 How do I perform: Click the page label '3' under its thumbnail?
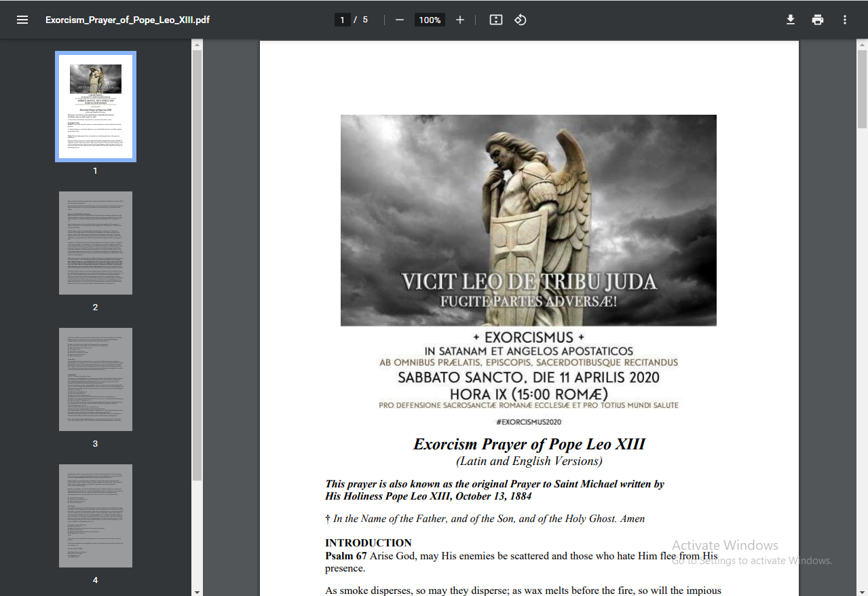[95, 444]
